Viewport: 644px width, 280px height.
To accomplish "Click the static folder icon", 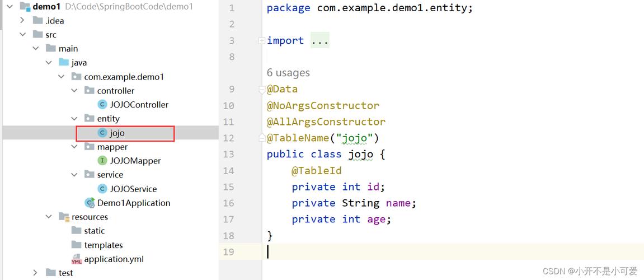I will click(x=77, y=231).
